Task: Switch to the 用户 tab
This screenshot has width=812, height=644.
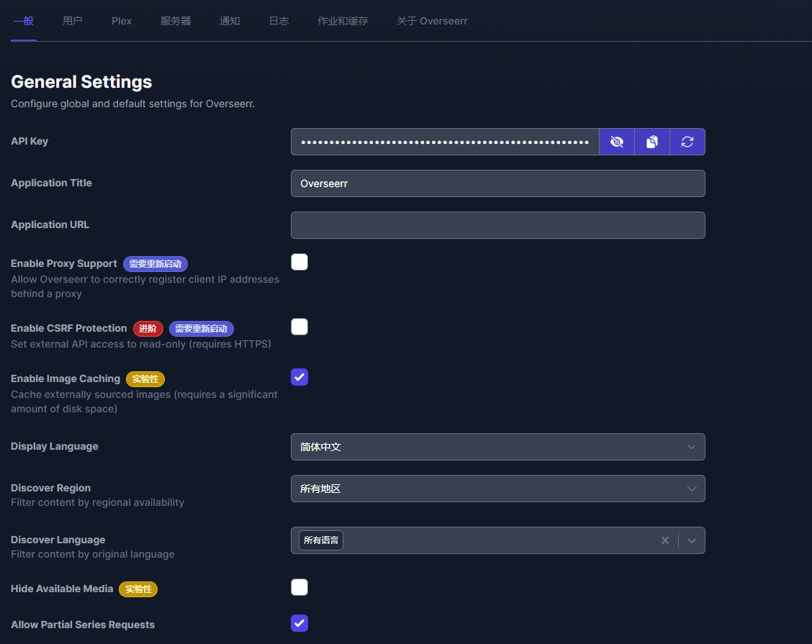Action: pyautogui.click(x=73, y=21)
